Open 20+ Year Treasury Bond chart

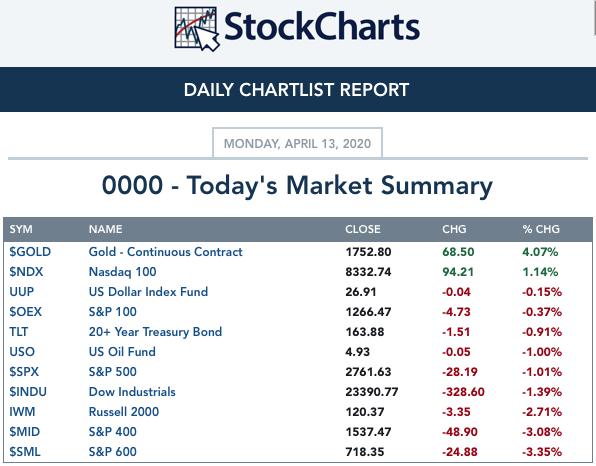tap(155, 332)
